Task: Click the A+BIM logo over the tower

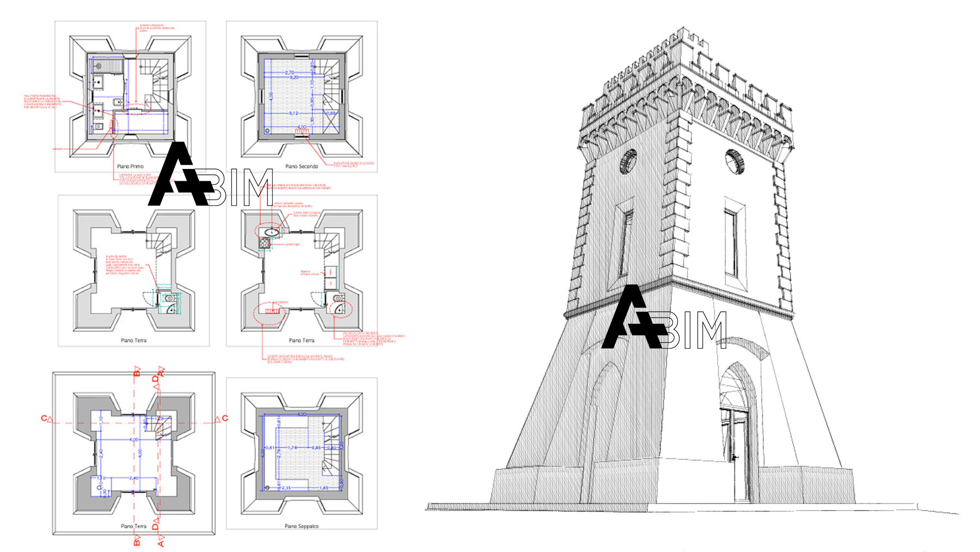Action: [x=663, y=318]
